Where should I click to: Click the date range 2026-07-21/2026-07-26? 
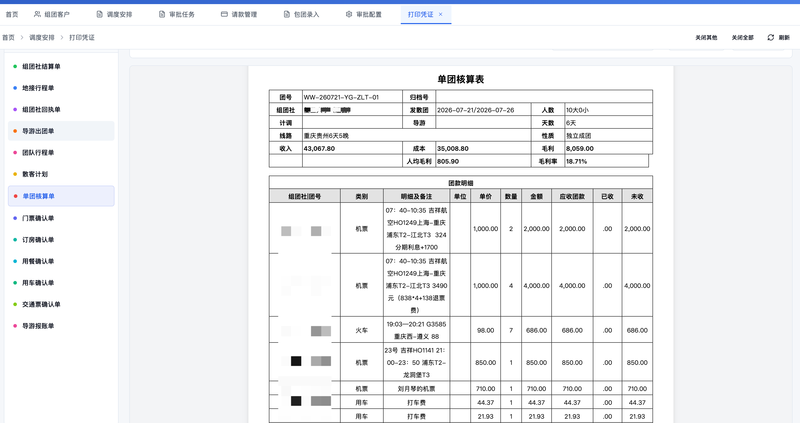(x=476, y=110)
